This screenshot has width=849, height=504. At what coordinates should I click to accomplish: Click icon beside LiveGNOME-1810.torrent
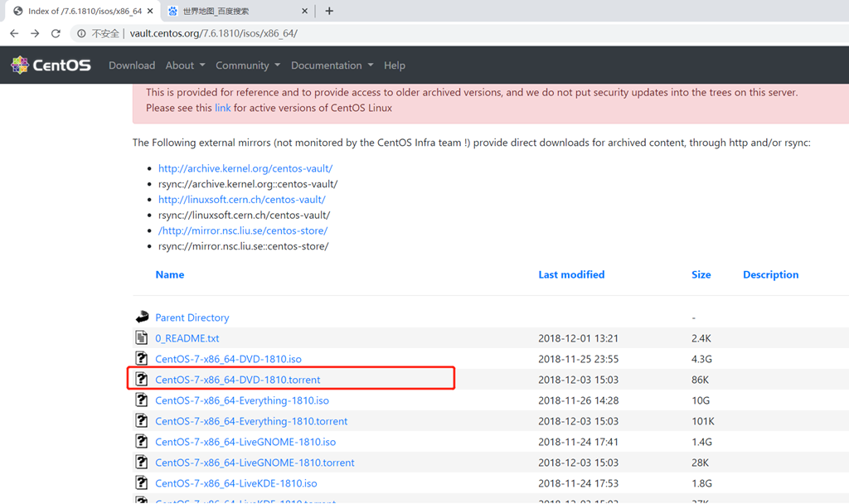141,462
